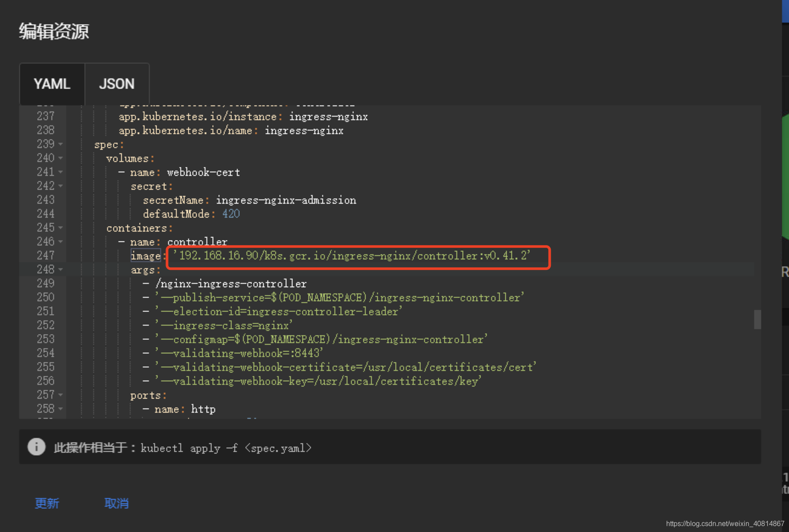Screen dimensions: 789x532
Task: Click the 'volumes:' key on line 240
Action: [x=130, y=158]
